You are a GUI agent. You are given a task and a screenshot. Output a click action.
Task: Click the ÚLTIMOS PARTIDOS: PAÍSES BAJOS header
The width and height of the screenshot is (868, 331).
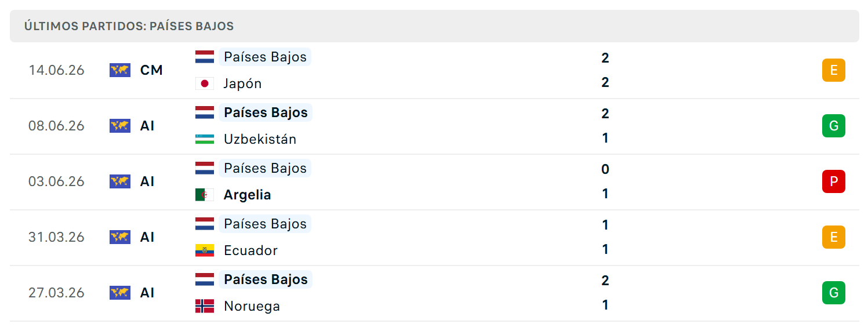click(129, 26)
